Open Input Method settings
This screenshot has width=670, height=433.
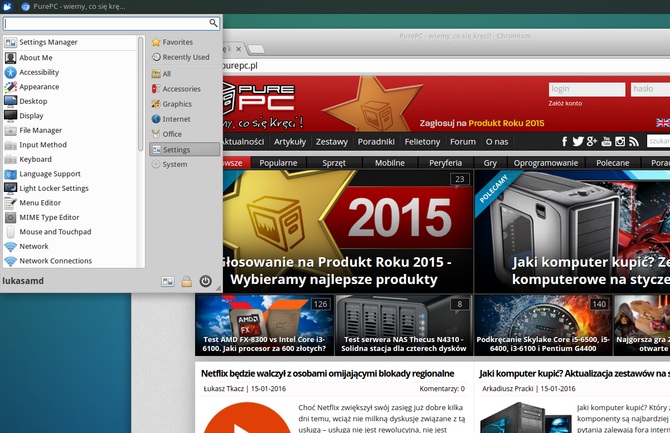70,145
